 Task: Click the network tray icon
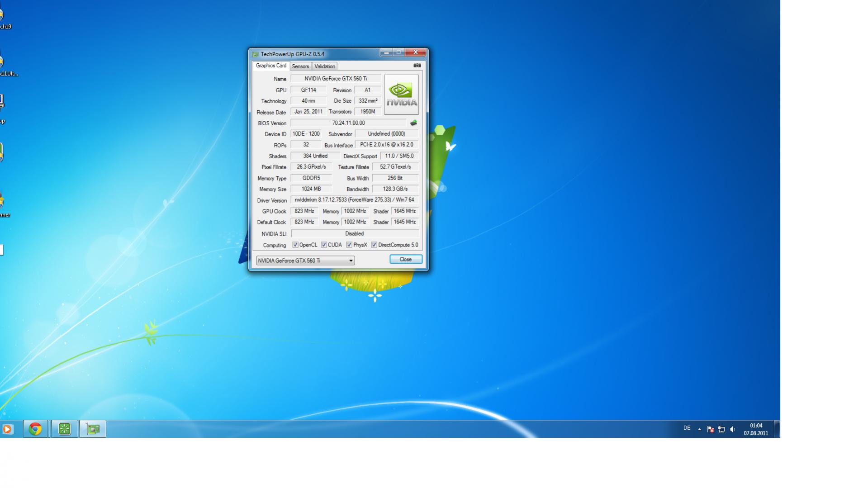[x=721, y=429]
